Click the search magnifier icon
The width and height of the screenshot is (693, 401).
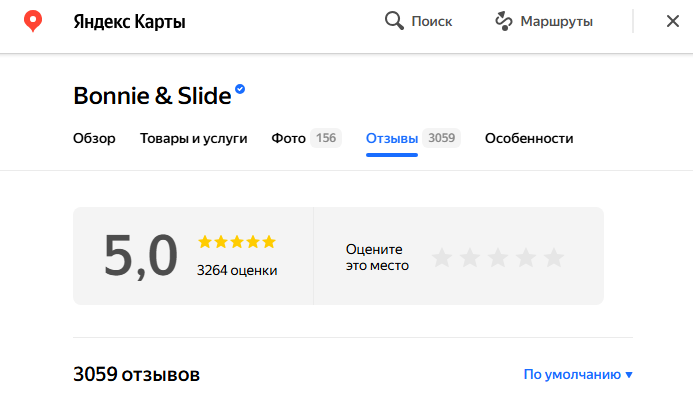(x=394, y=21)
